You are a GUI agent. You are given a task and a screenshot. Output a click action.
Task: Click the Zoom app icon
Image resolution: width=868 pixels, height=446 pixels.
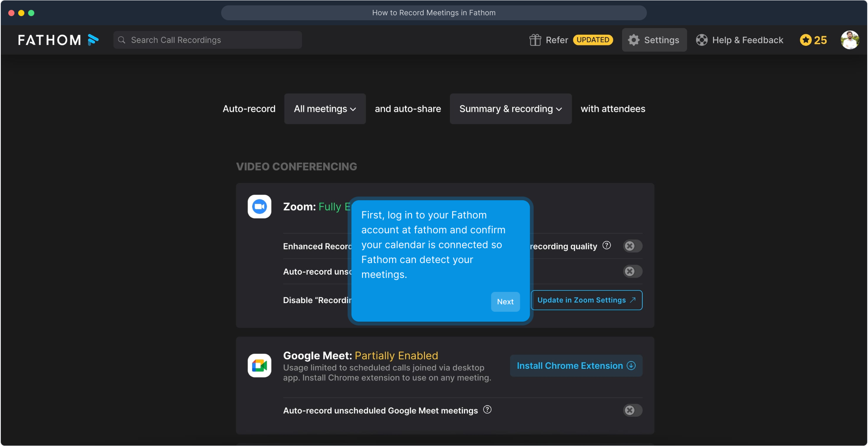(x=260, y=206)
